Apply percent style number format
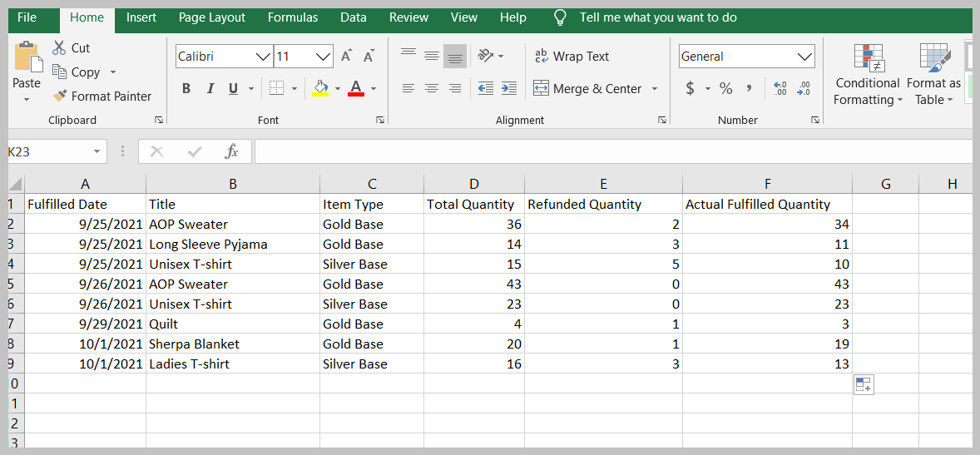Image resolution: width=980 pixels, height=455 pixels. click(x=725, y=89)
